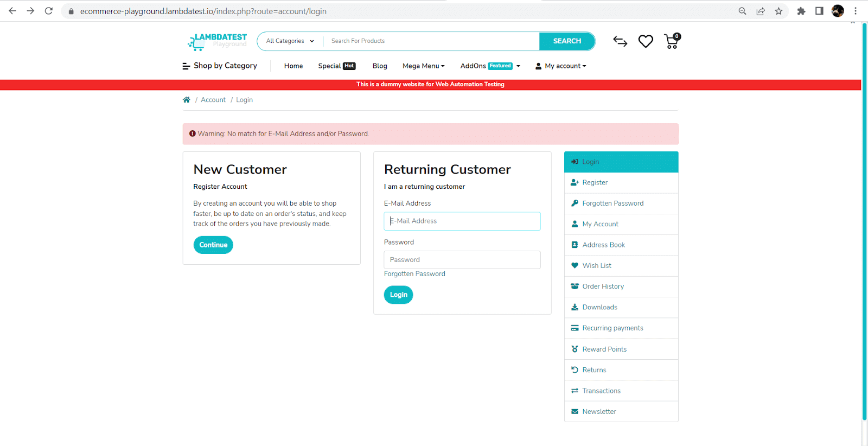Click the home icon in breadcrumb
This screenshot has height=446, width=868.
pyautogui.click(x=187, y=100)
